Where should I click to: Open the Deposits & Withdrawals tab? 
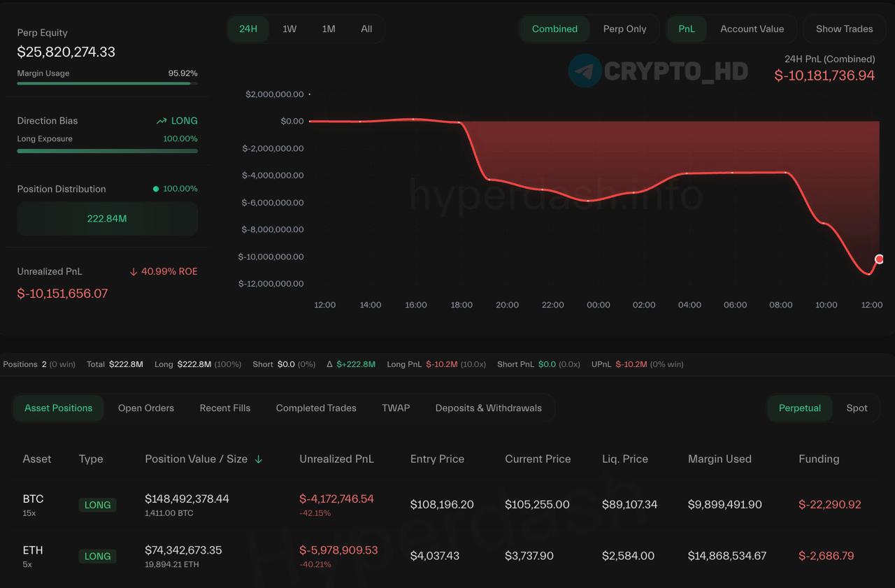[488, 408]
